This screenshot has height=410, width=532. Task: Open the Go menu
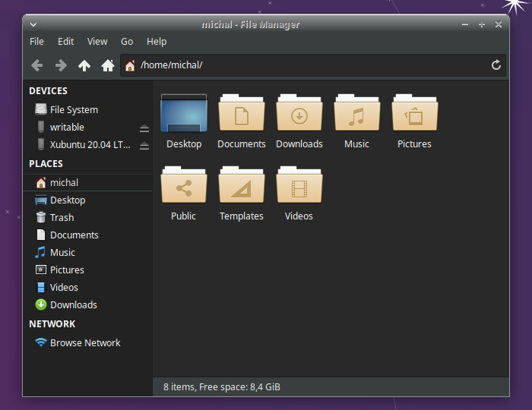pos(127,41)
